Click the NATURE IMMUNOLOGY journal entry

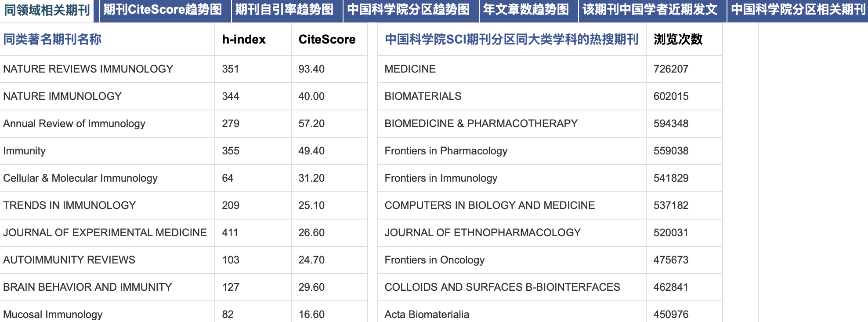point(62,96)
